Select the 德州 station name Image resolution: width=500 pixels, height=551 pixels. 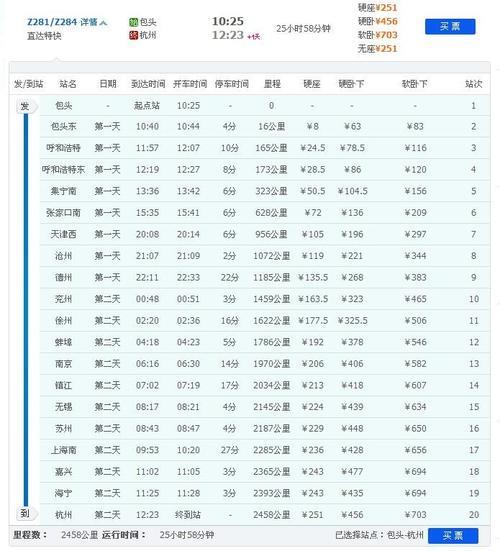[x=63, y=278]
